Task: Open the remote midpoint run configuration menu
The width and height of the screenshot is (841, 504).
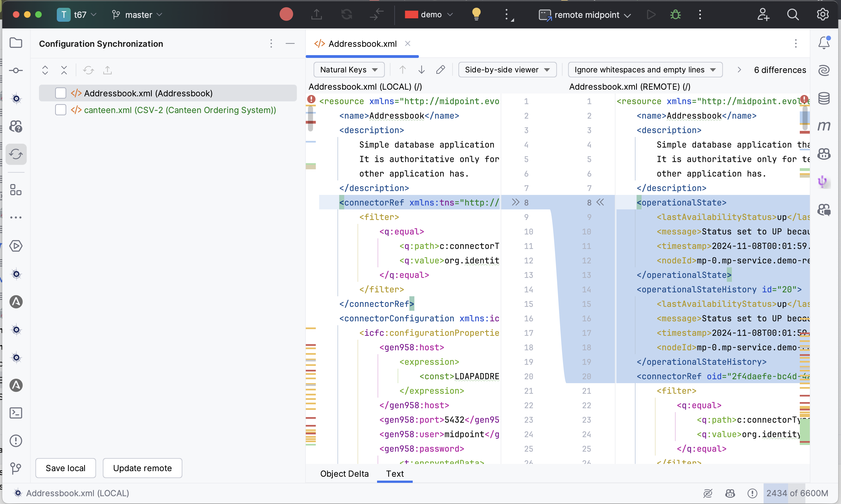Action: coord(584,14)
